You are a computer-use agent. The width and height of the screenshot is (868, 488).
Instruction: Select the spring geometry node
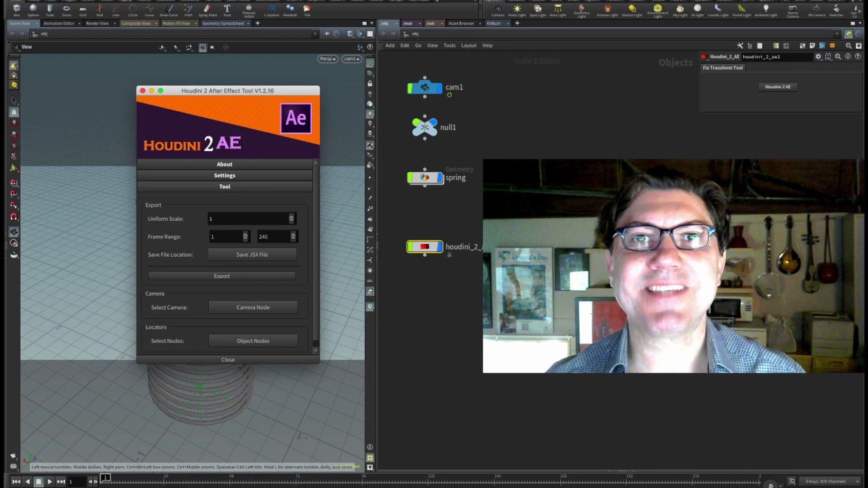pyautogui.click(x=425, y=178)
